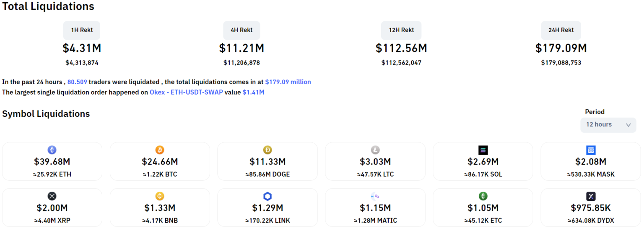This screenshot has width=644, height=231.
Task: Open the Okex - ETH-USDT-SWAP link
Action: pyautogui.click(x=186, y=92)
